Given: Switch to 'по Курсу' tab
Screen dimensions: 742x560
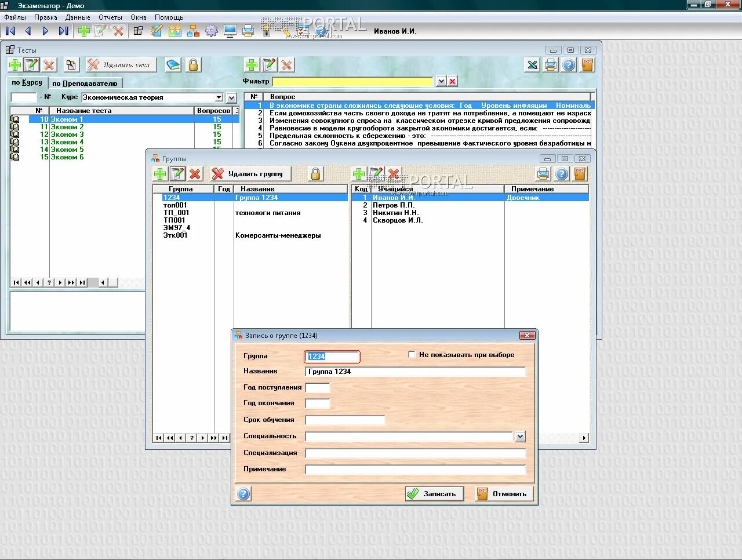Looking at the screenshot, I should (x=27, y=82).
